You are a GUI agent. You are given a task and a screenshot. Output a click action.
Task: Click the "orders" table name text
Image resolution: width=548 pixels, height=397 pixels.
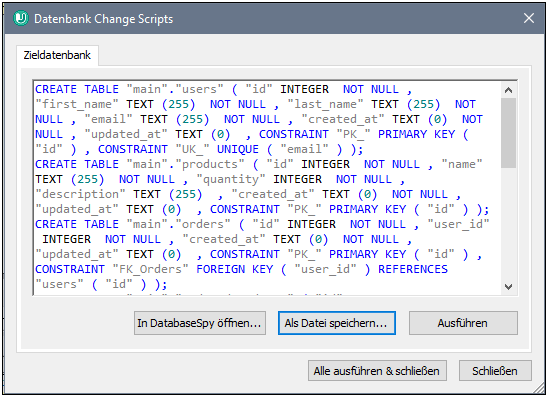[x=202, y=224]
